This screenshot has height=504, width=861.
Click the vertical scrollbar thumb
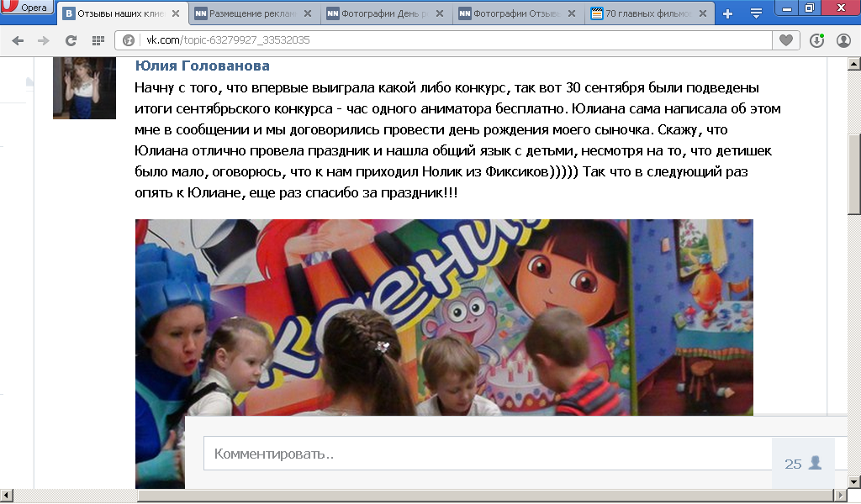[854, 174]
